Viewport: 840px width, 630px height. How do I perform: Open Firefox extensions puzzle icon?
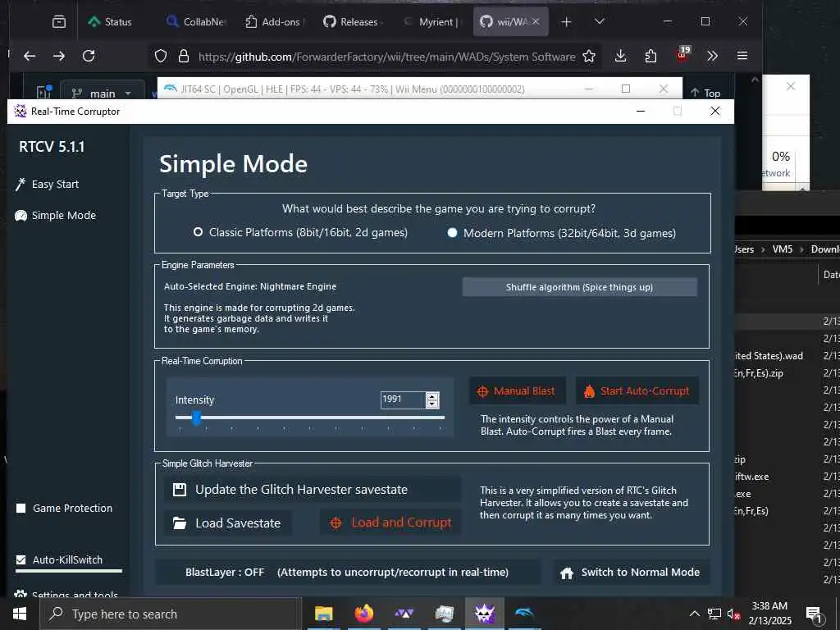pyautogui.click(x=651, y=56)
